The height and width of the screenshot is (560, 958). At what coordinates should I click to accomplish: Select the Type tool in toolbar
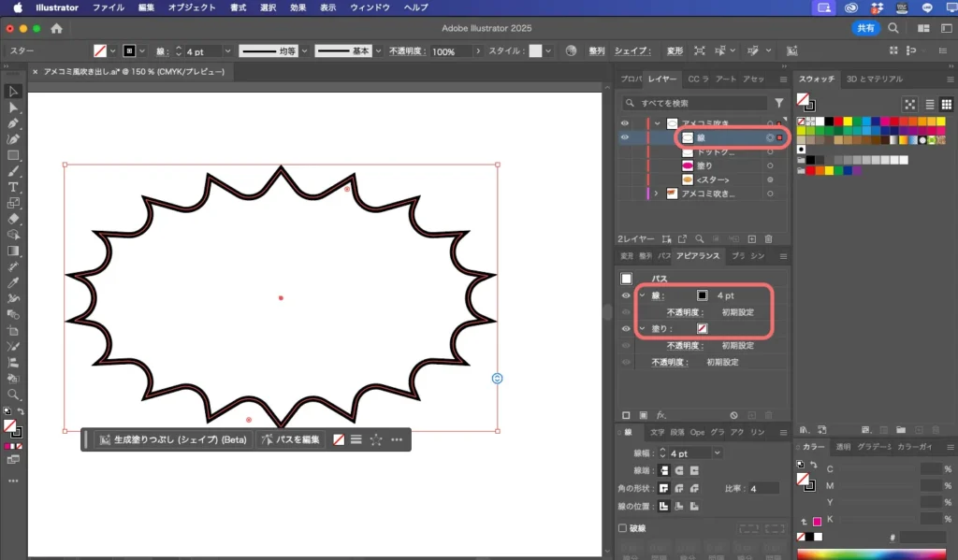click(13, 187)
